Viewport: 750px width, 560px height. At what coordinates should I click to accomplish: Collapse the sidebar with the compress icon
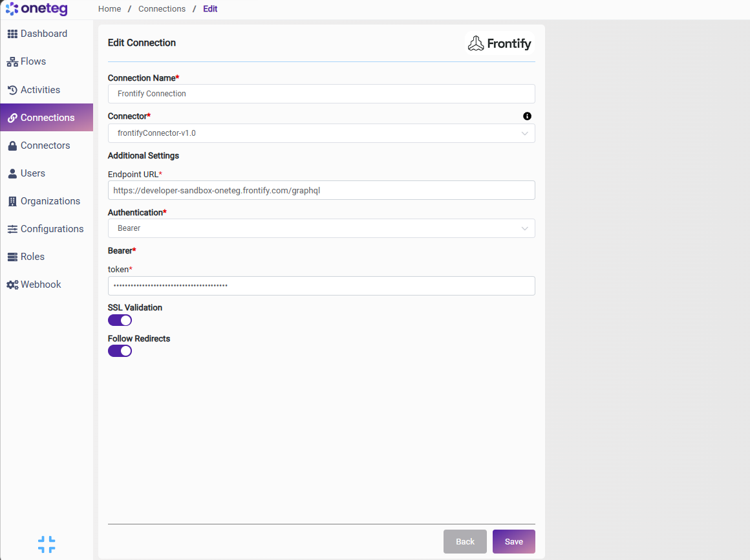[x=47, y=544]
